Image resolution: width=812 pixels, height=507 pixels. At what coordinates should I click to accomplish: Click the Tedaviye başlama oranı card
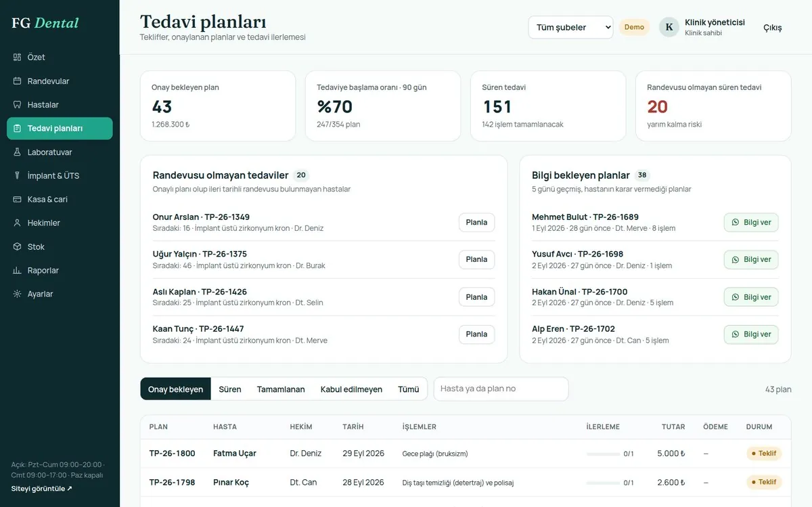pos(383,106)
